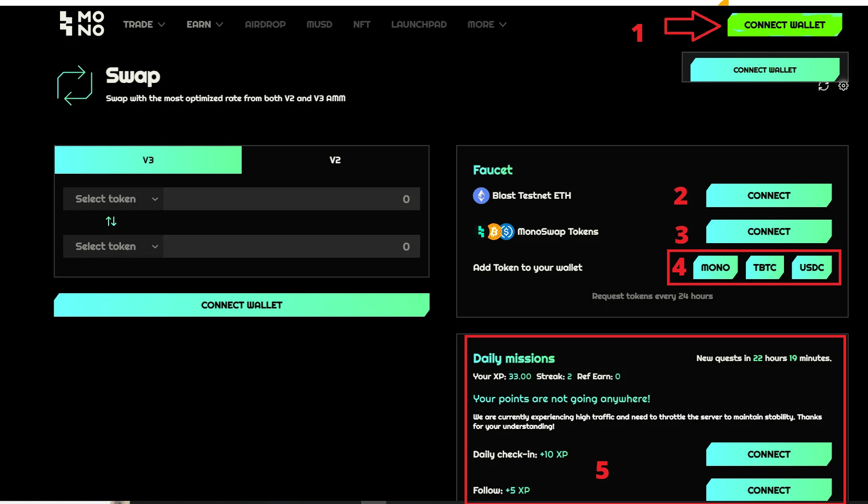This screenshot has height=504, width=868.
Task: Click the 'Blast Testnet ETH' label
Action: 532,196
